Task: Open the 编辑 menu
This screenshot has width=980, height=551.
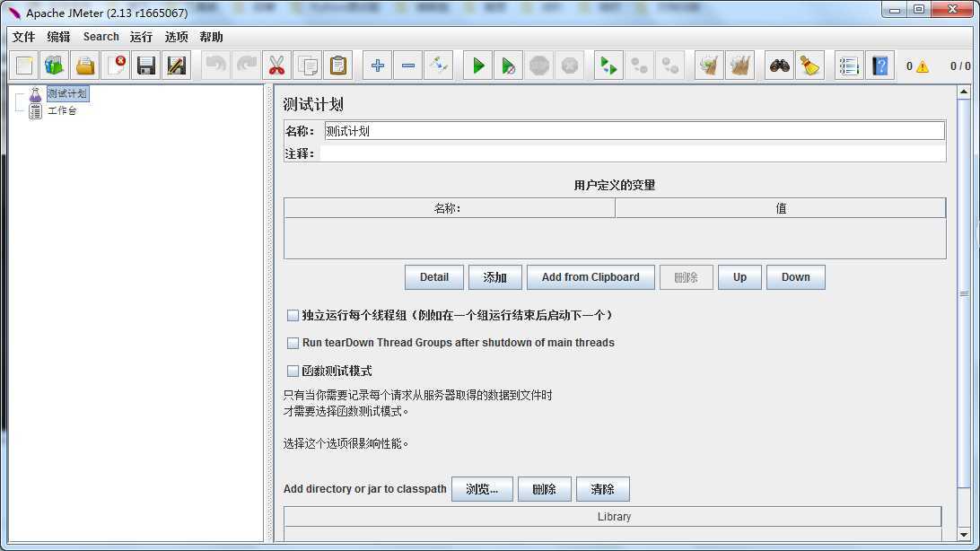Action: click(x=58, y=37)
